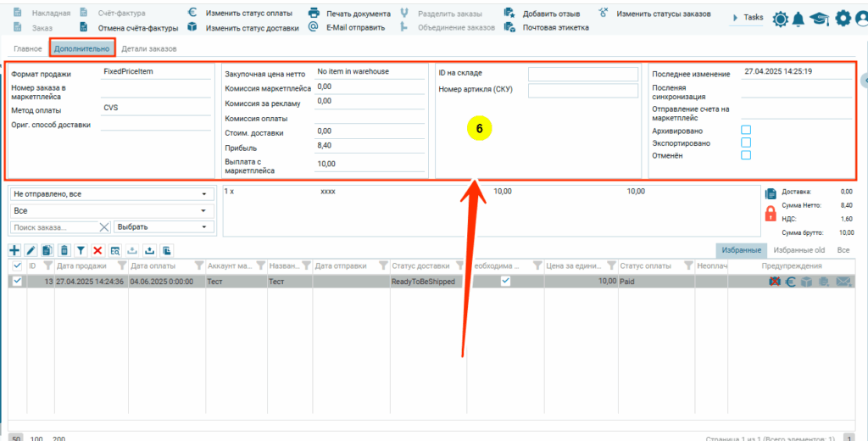Switch to the 'Детали заказов' tab
Image resolution: width=868 pixels, height=441 pixels.
tap(149, 49)
